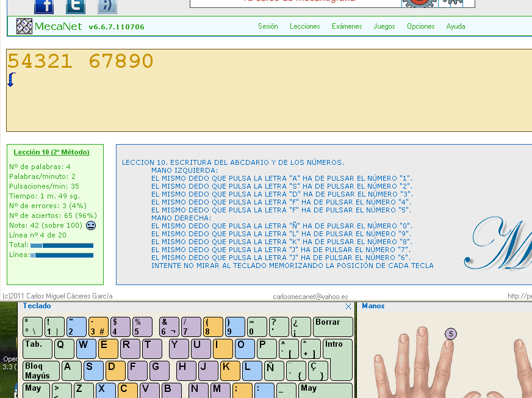Image resolution: width=532 pixels, height=398 pixels.
Task: Click the MecaNet logo icon
Action: (x=24, y=26)
